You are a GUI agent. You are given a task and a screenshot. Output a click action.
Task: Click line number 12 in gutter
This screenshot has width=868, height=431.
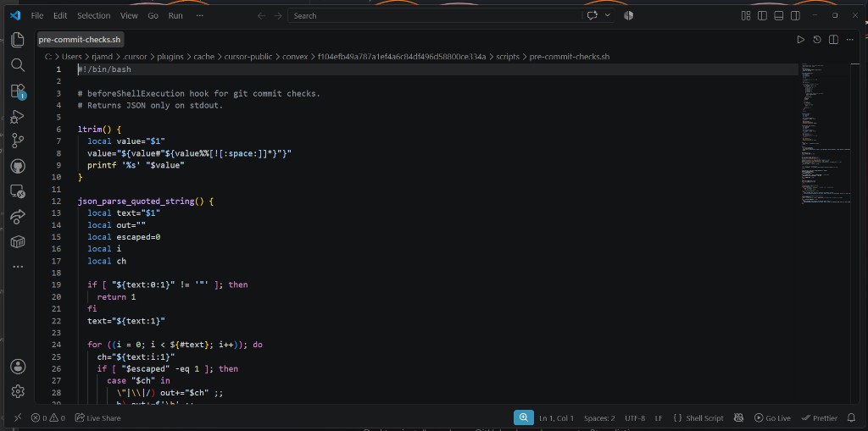pos(56,201)
